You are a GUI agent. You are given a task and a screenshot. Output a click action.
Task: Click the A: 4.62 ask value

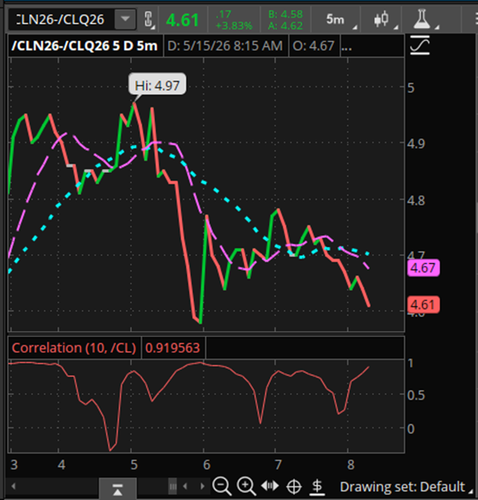click(285, 26)
